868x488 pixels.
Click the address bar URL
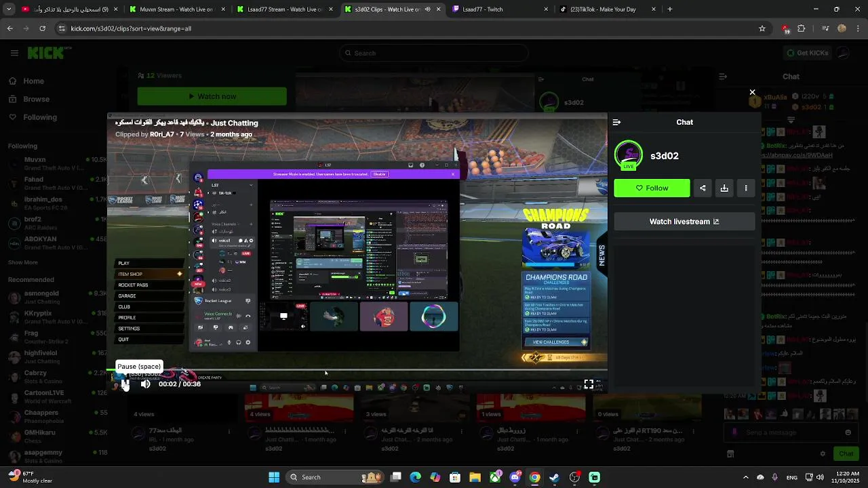pos(131,28)
